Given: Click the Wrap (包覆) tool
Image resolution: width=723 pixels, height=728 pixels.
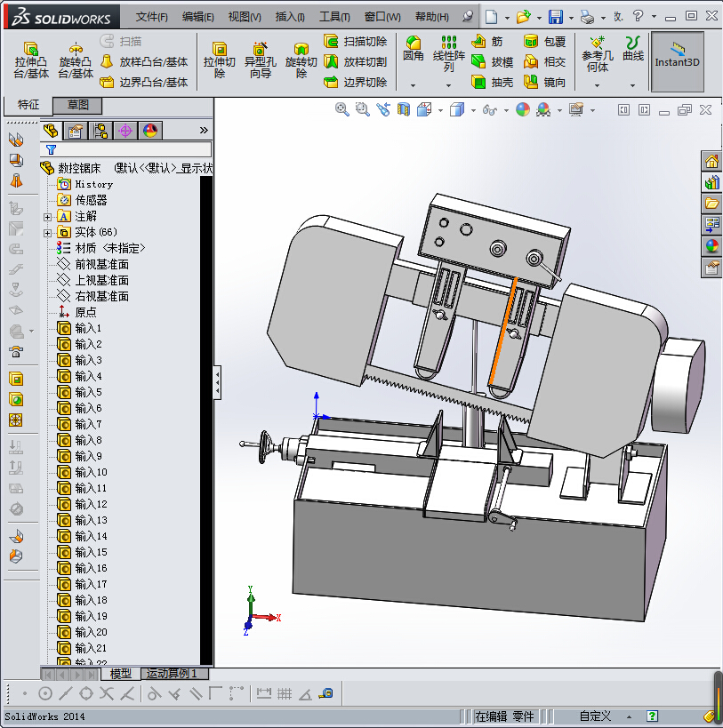Looking at the screenshot, I should tap(544, 41).
